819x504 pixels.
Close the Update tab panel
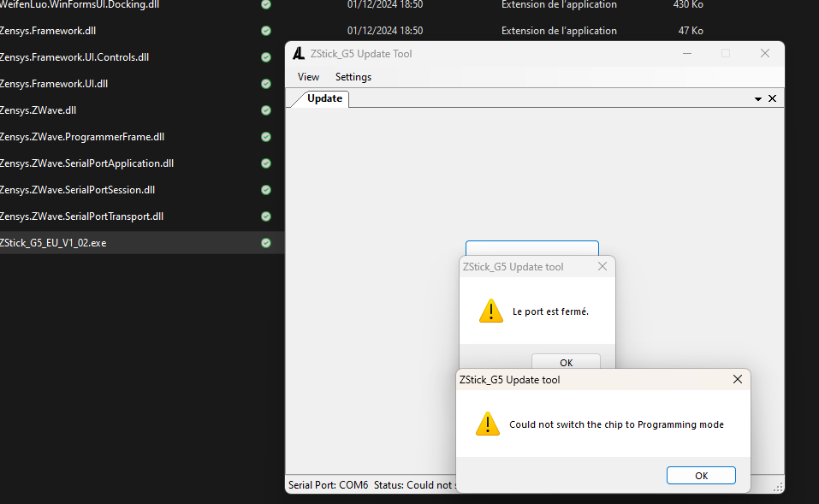tap(773, 98)
